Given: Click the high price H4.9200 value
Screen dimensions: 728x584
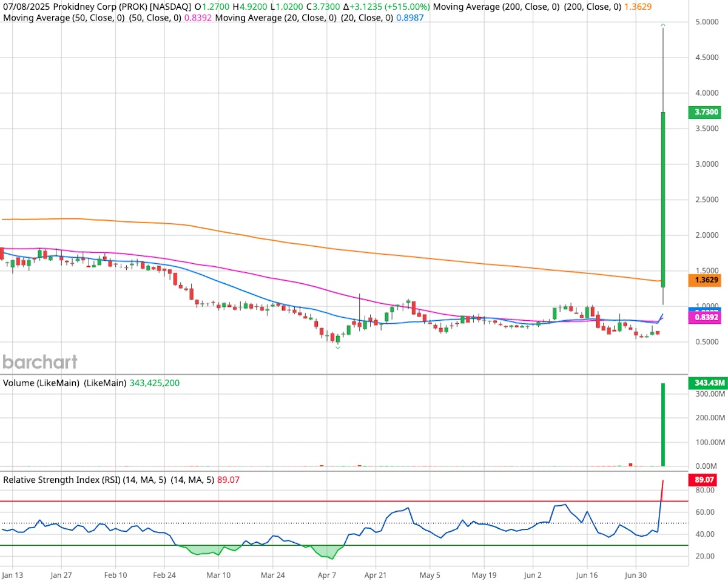Looking at the screenshot, I should click(x=251, y=7).
